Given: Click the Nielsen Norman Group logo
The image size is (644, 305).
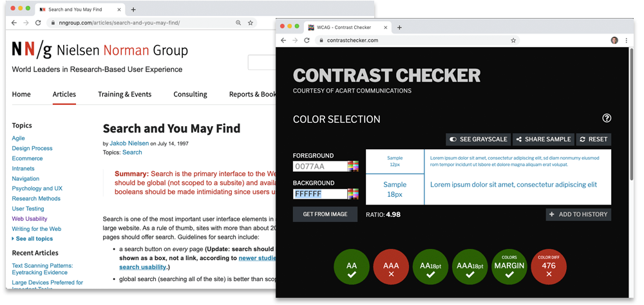Looking at the screenshot, I should coord(100,50).
